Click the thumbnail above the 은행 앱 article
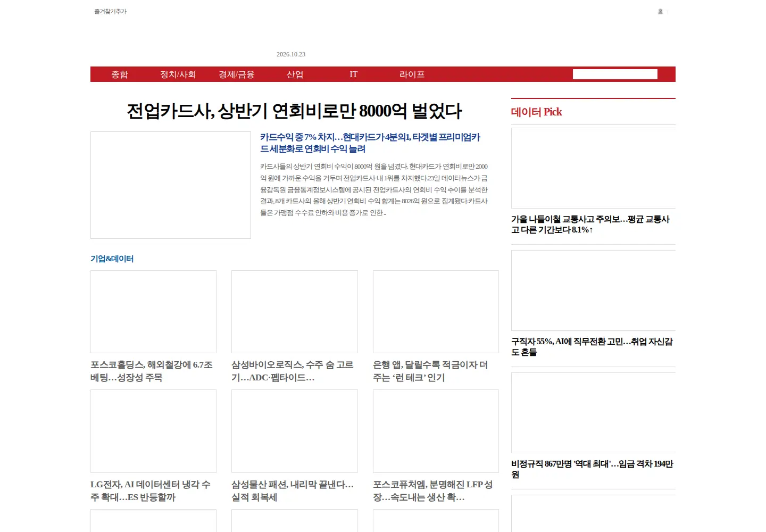Screen dimensions: 766x532 (x=436, y=312)
